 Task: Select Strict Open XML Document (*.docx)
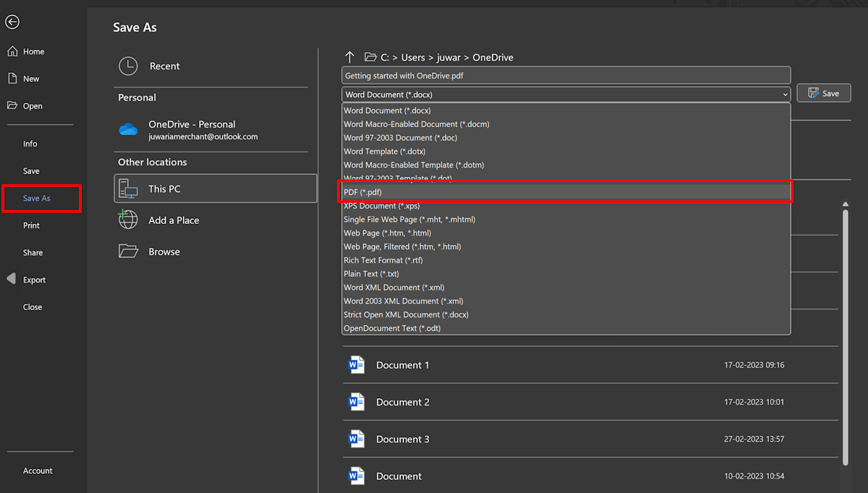(x=566, y=315)
